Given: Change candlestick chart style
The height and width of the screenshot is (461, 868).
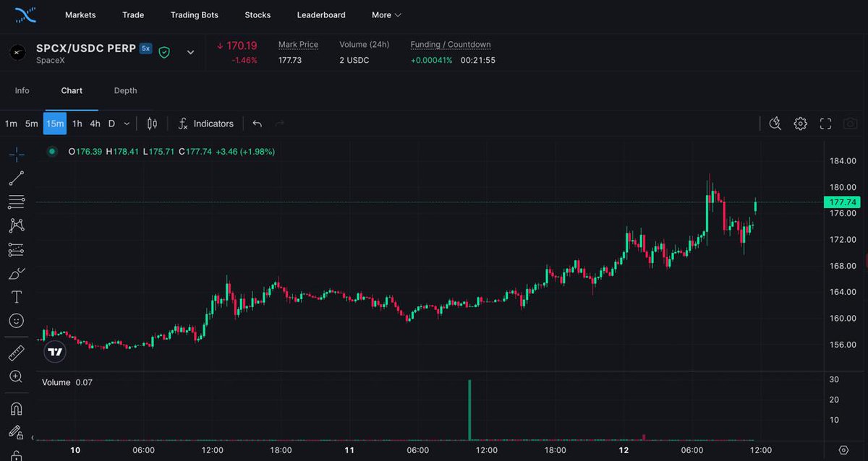Looking at the screenshot, I should pos(152,124).
